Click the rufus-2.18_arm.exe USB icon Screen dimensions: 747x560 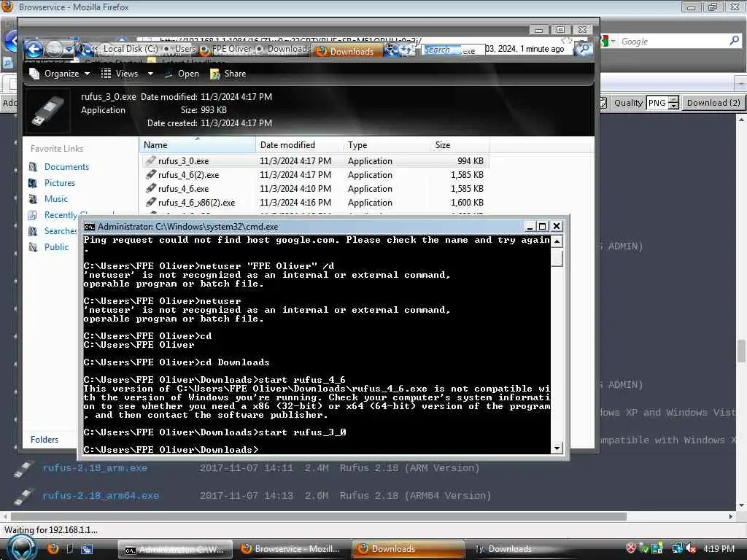click(x=23, y=469)
